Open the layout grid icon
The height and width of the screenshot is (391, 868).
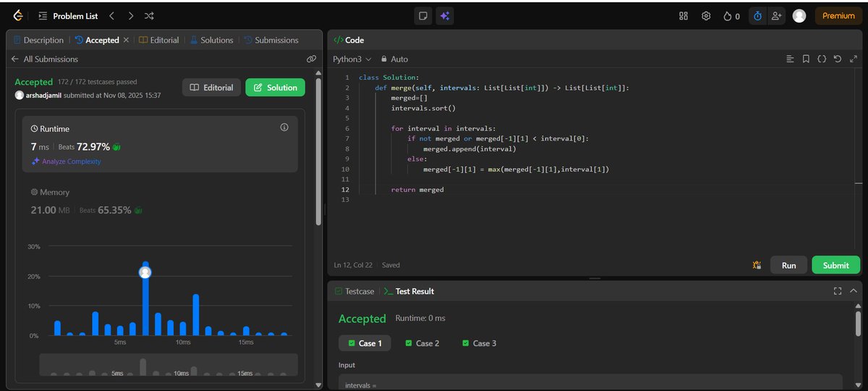pos(684,16)
